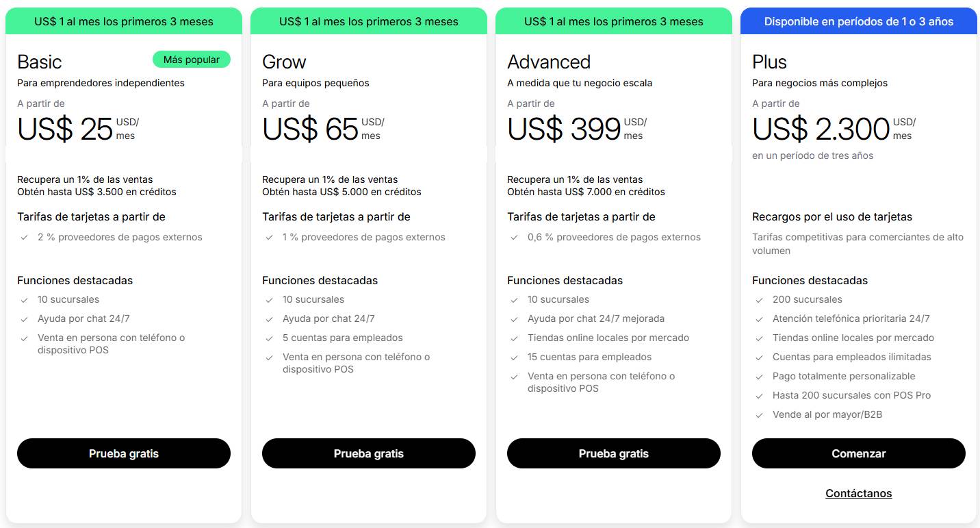This screenshot has width=980, height=528.
Task: Select the checkmark next to "Tiendas online locales por mercado" in Advanced
Action: tap(514, 338)
